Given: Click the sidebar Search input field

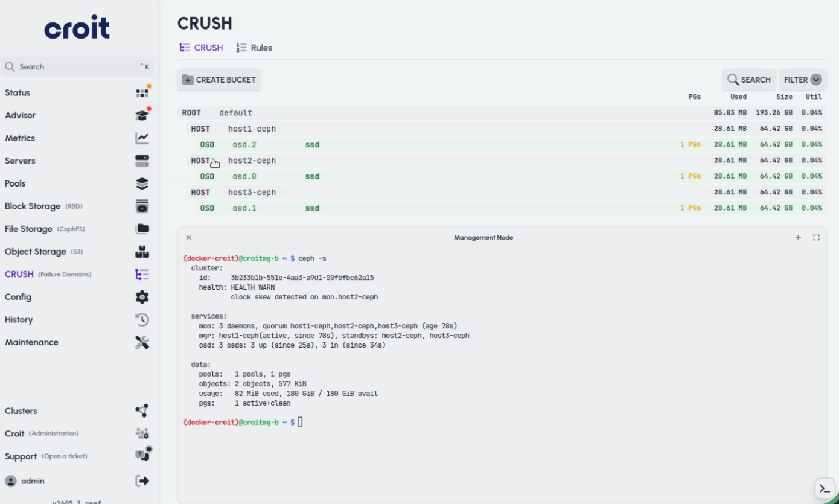Looking at the screenshot, I should [77, 67].
